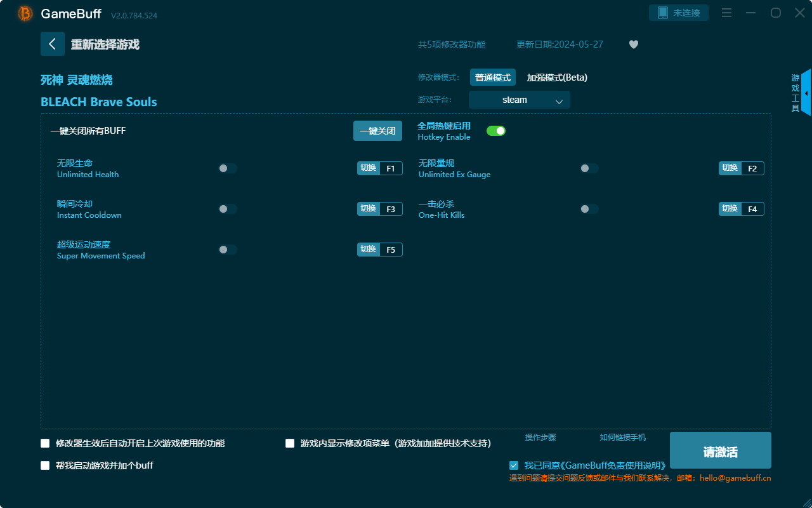Open the steam platform dropdown

tap(519, 100)
